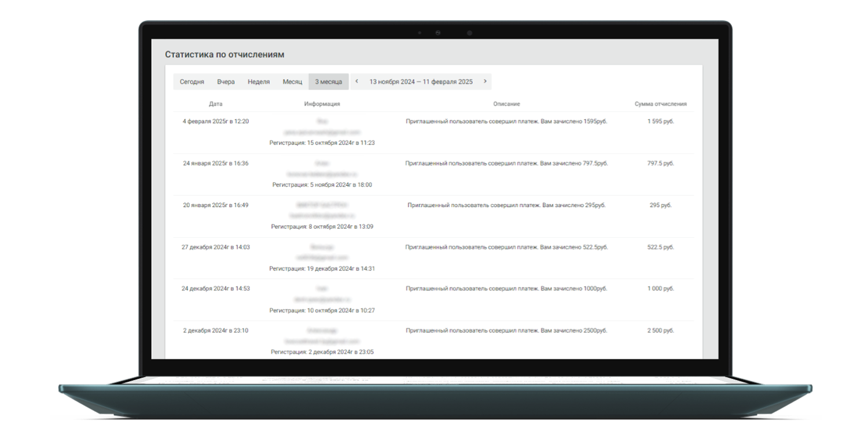The image size is (868, 443).
Task: Select the Месяц period filter
Action: click(292, 82)
